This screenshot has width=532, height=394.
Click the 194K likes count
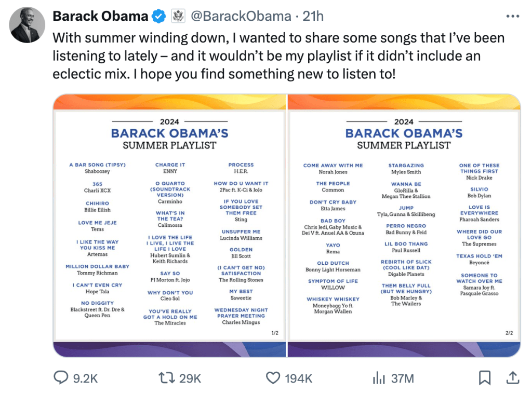point(298,379)
